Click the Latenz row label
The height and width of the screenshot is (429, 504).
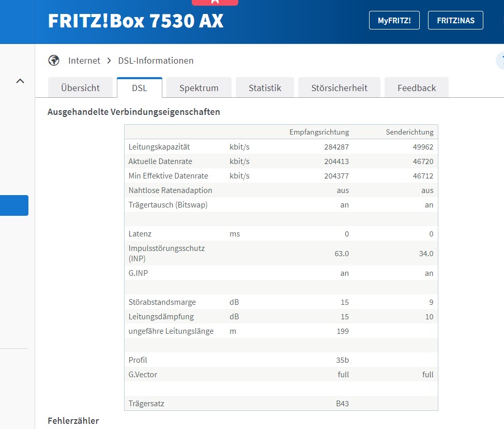click(x=140, y=234)
